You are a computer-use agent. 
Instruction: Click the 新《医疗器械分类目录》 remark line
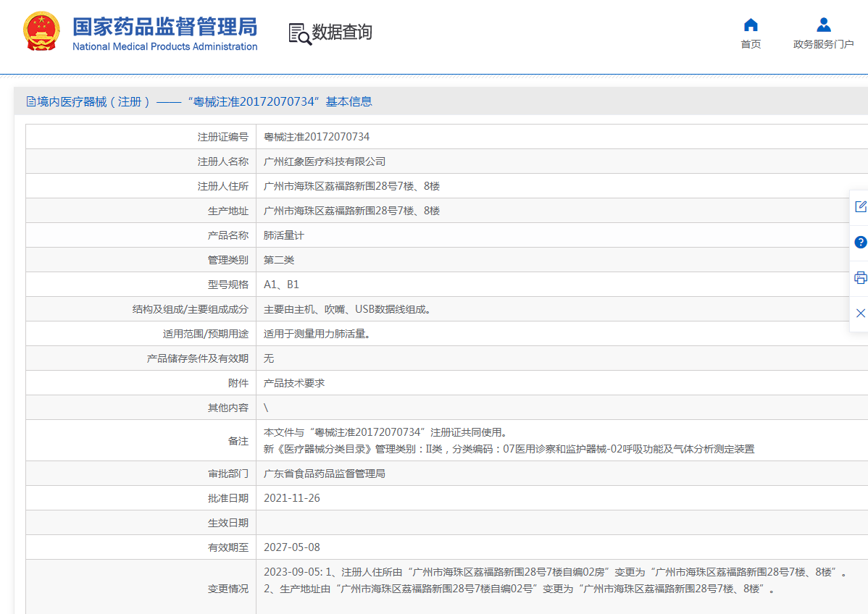coord(509,449)
